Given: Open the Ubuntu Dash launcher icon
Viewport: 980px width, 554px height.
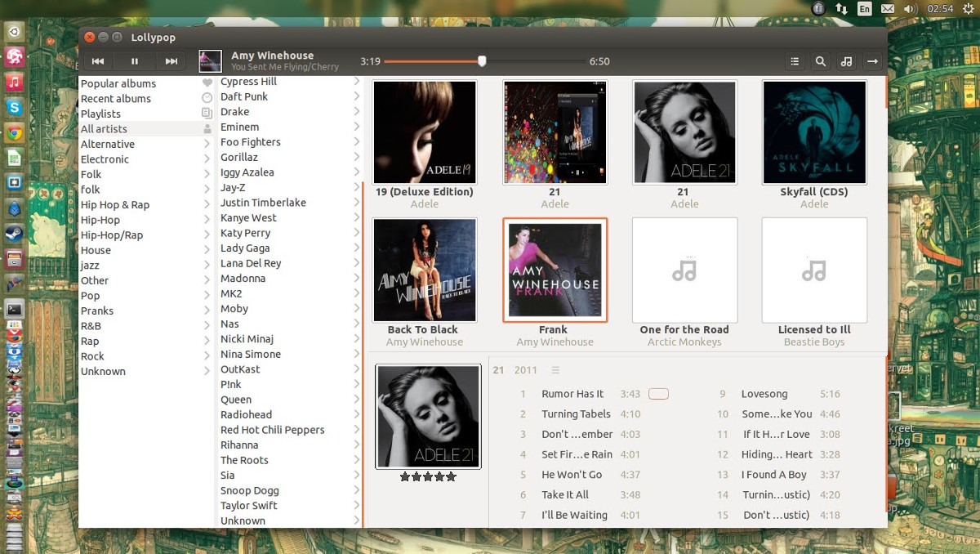Looking at the screenshot, I should click(x=15, y=34).
